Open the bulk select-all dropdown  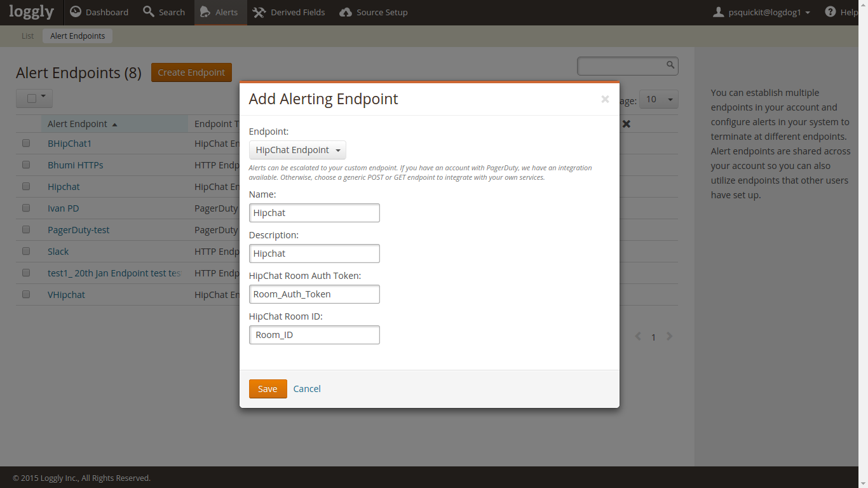click(34, 98)
